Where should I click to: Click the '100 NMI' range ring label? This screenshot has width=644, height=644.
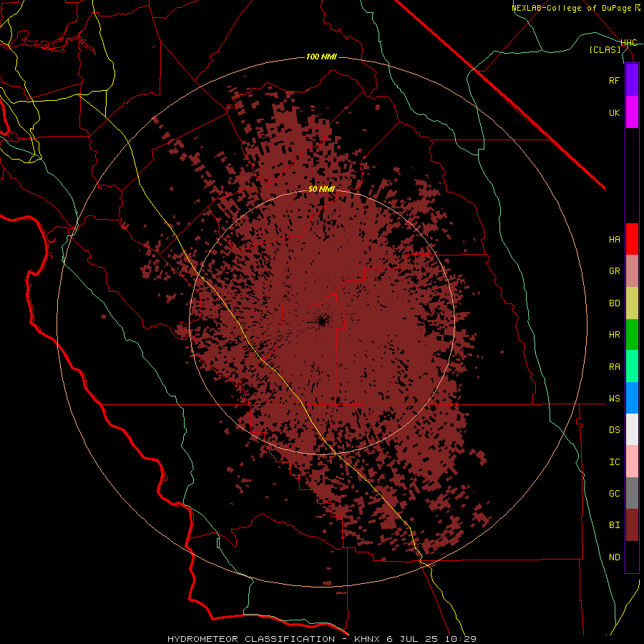point(321,57)
